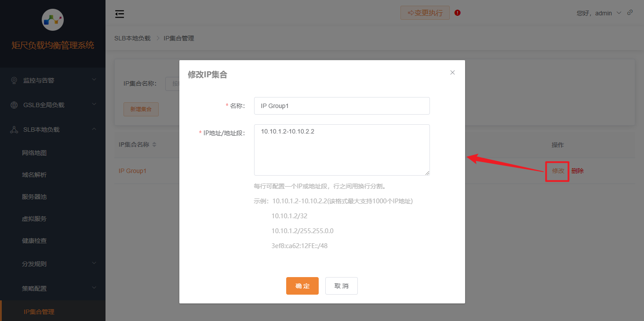Screen dimensions: 644x321
Task: Click the chain link icon near admin
Action: coord(629,12)
